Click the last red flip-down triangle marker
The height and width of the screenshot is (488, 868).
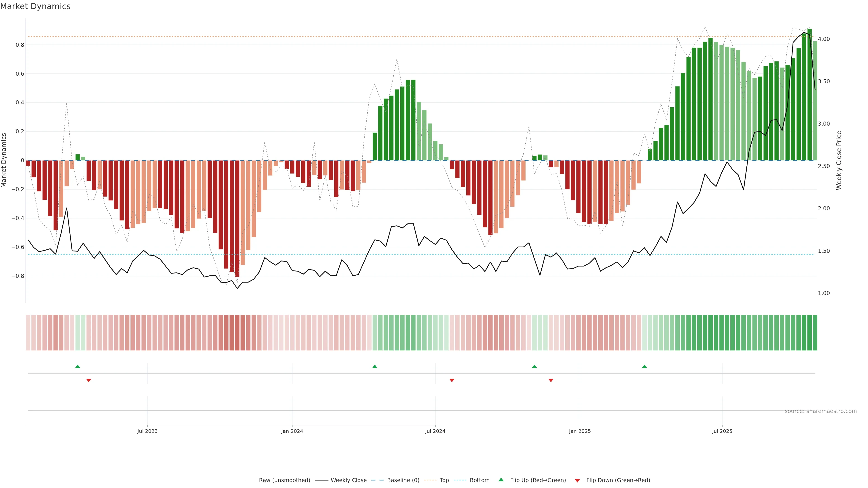(x=551, y=380)
